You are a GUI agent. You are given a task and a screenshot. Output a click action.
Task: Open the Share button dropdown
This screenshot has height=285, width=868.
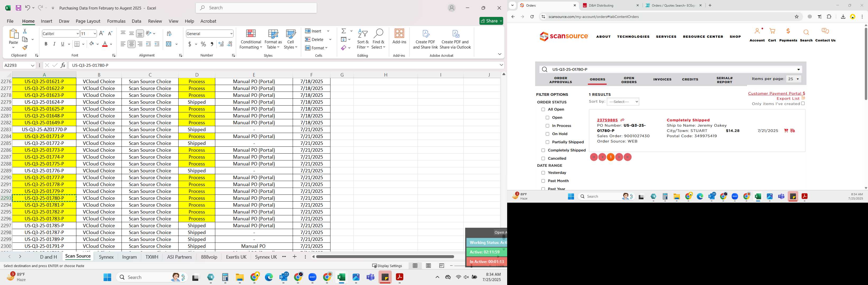[x=501, y=21]
